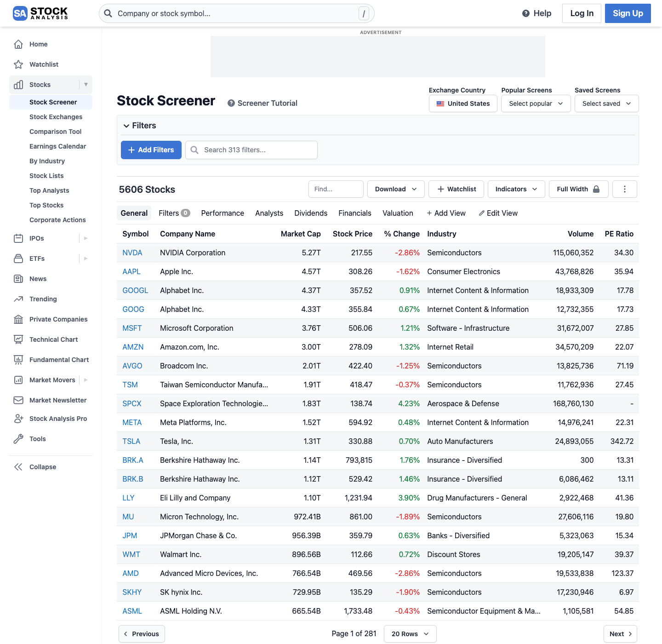Image resolution: width=662 pixels, height=644 pixels.
Task: Click the Stocks bar chart icon
Action: point(18,85)
